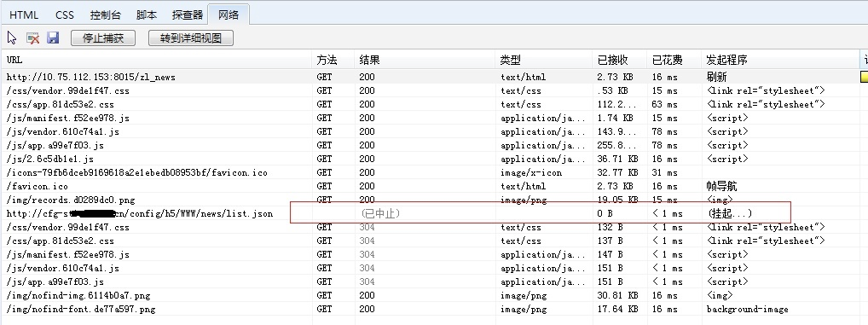Screen dimensions: 868x325
Task: Click the 停止捕获 button
Action: 103,38
